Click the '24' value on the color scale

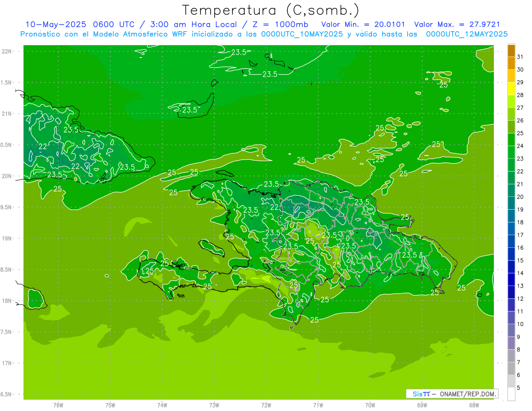point(520,146)
